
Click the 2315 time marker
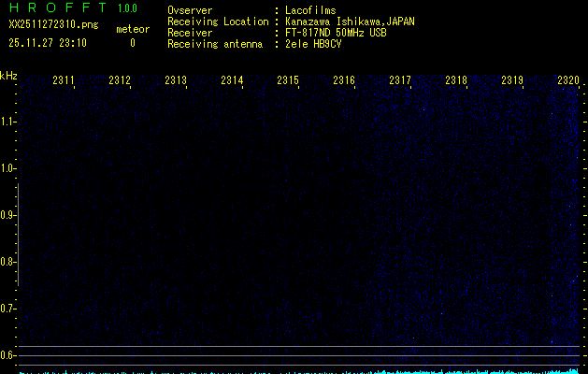click(288, 81)
